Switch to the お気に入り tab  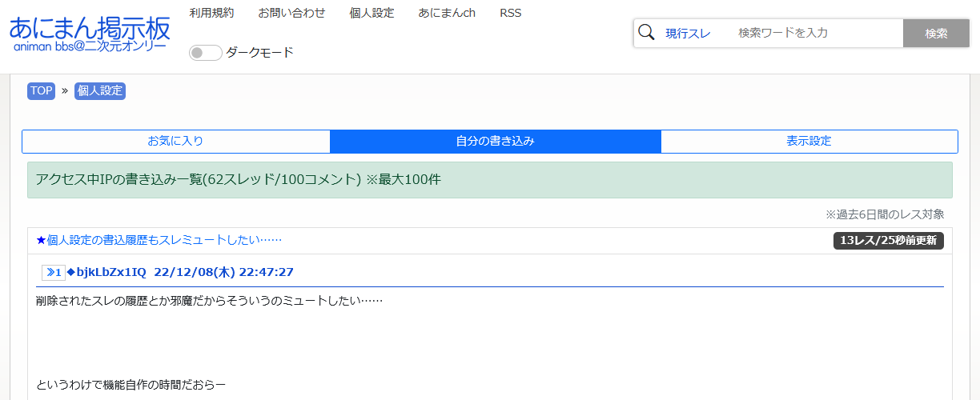[175, 141]
